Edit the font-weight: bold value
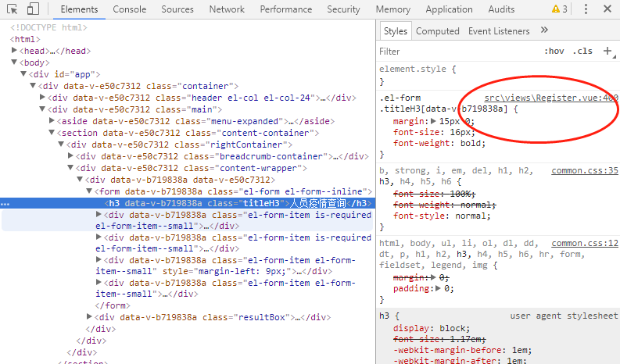The width and height of the screenshot is (620, 364). point(472,143)
